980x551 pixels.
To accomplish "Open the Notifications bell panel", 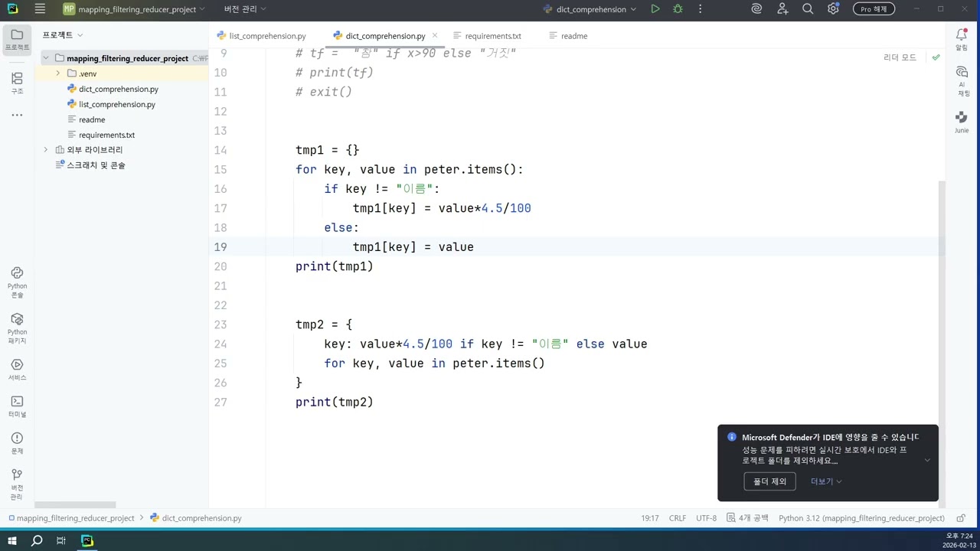I will coord(962,39).
